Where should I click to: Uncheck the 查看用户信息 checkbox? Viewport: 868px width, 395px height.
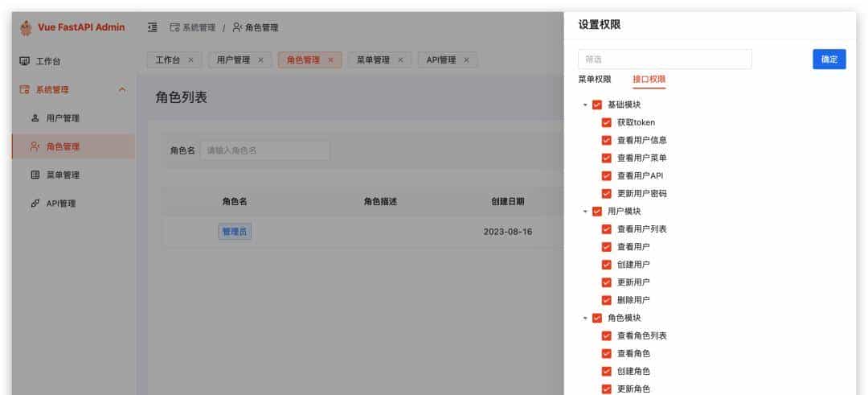pos(607,140)
